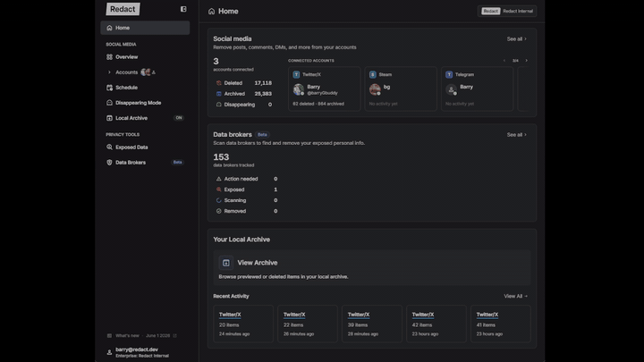The width and height of the screenshot is (644, 362).
Task: Click account avatars next to Accounts
Action: pyautogui.click(x=148, y=72)
